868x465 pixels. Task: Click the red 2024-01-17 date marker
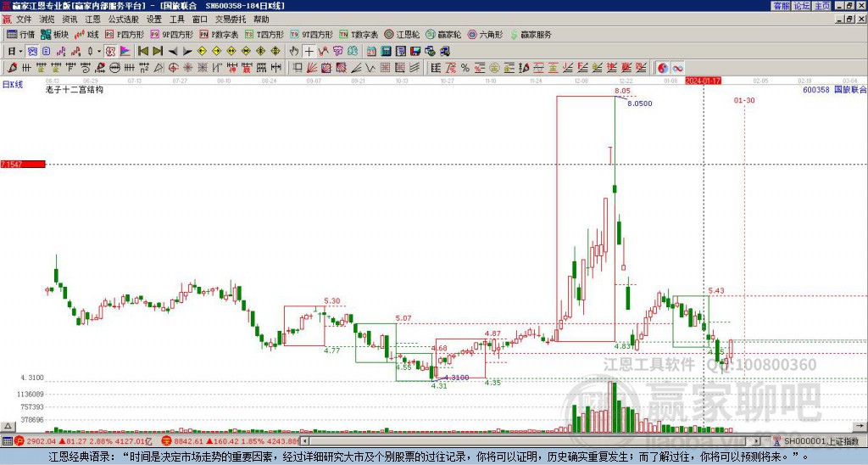click(703, 81)
